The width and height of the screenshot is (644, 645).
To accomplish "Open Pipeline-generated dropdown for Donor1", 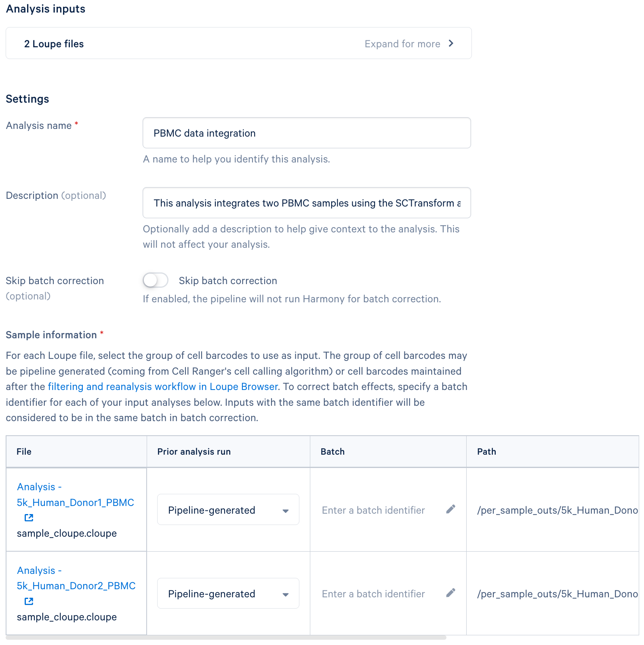I will [228, 510].
